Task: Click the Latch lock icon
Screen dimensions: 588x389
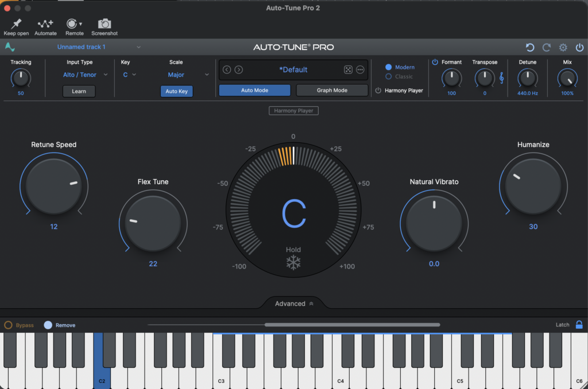Action: tap(579, 325)
